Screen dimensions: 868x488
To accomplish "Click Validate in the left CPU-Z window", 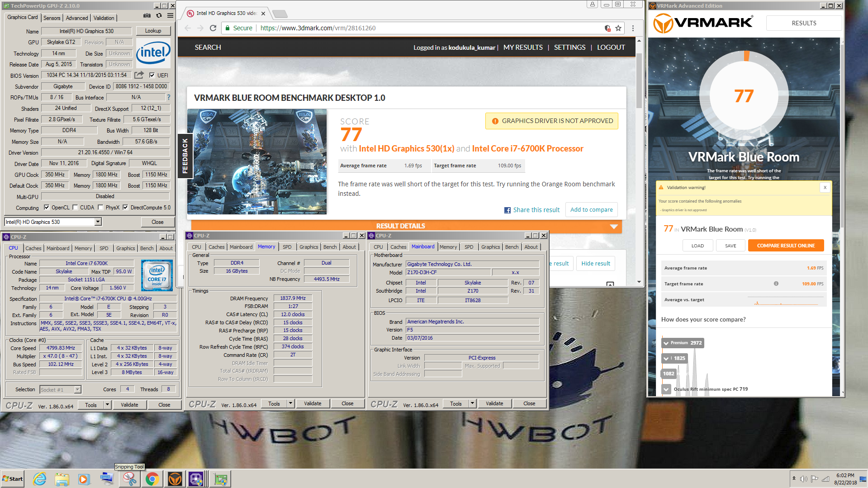I will [x=129, y=405].
